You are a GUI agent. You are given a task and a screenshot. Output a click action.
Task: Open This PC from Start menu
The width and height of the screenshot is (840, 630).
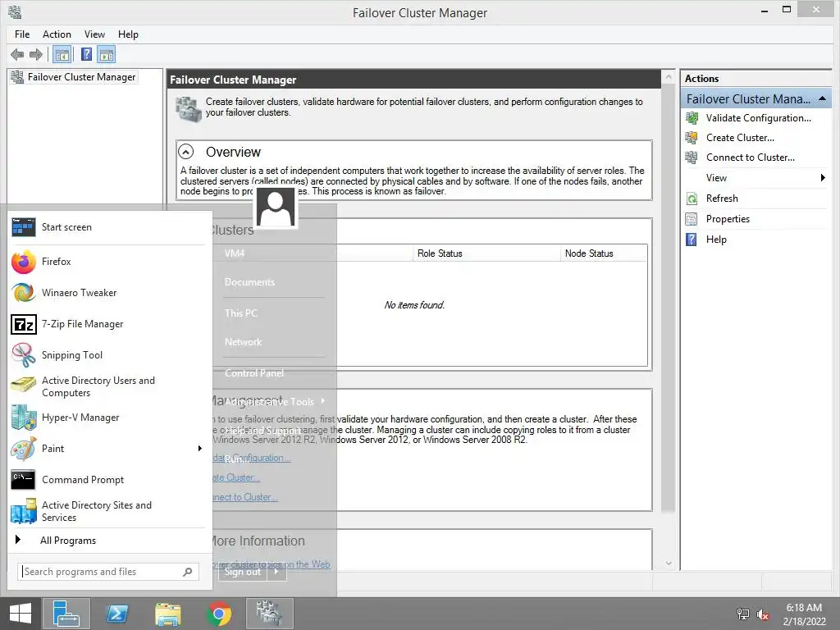click(241, 313)
